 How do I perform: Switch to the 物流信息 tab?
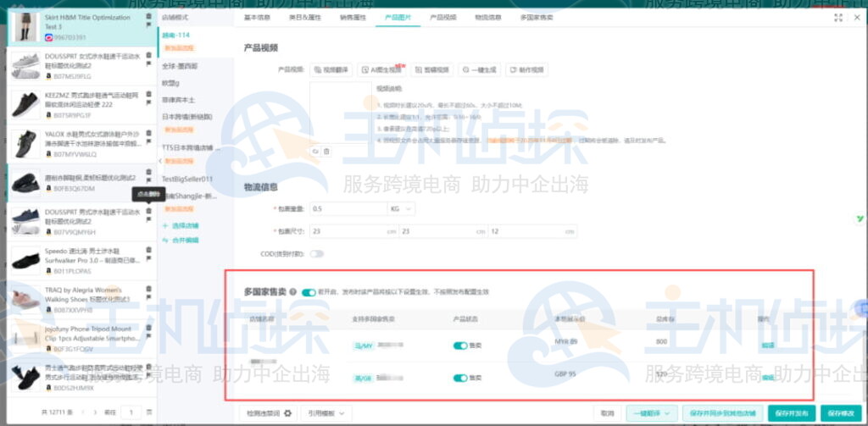tap(487, 17)
